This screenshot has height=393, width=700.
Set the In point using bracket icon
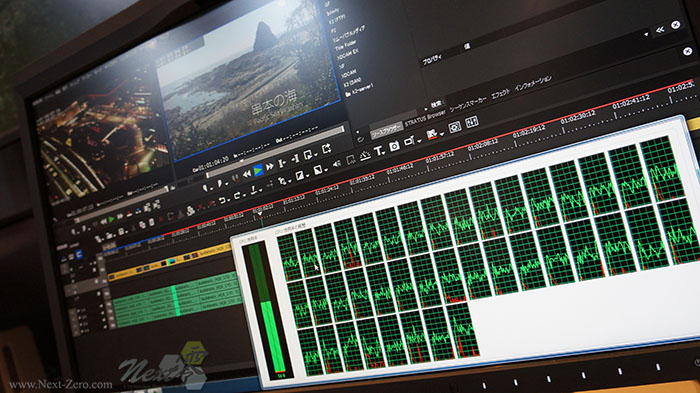282,163
